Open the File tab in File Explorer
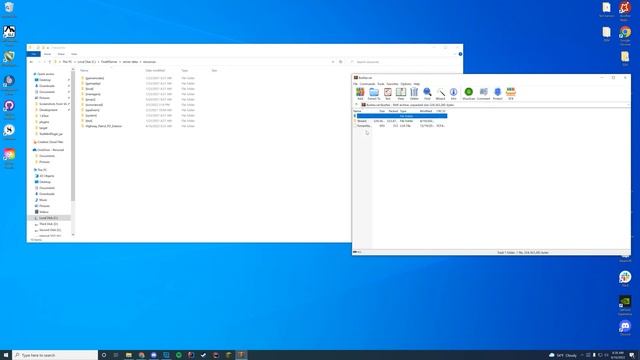This screenshot has height=360, width=640. (x=33, y=54)
